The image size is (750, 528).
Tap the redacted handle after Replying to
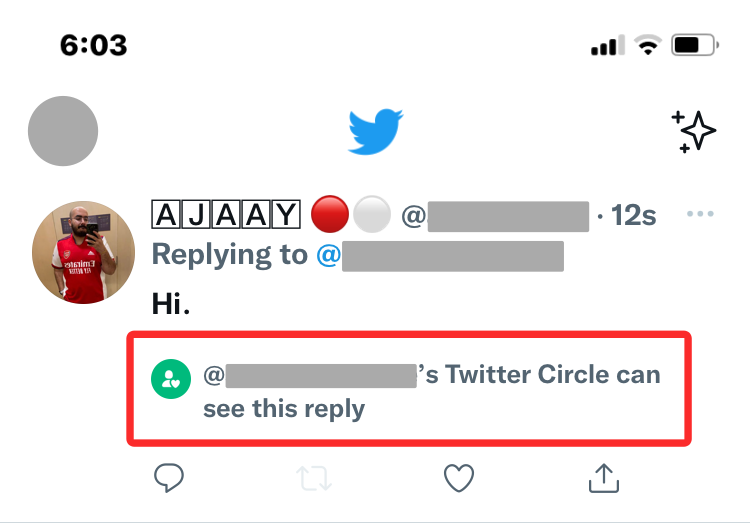coord(452,255)
